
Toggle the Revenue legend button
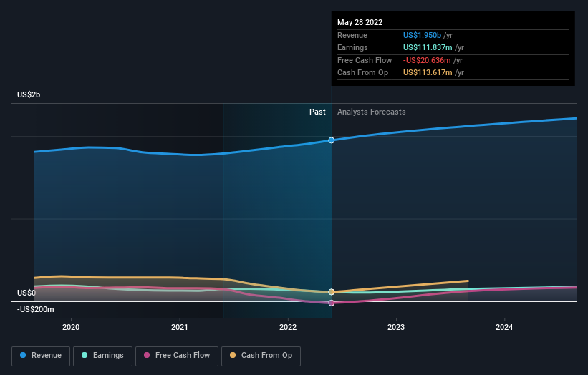[41, 356]
